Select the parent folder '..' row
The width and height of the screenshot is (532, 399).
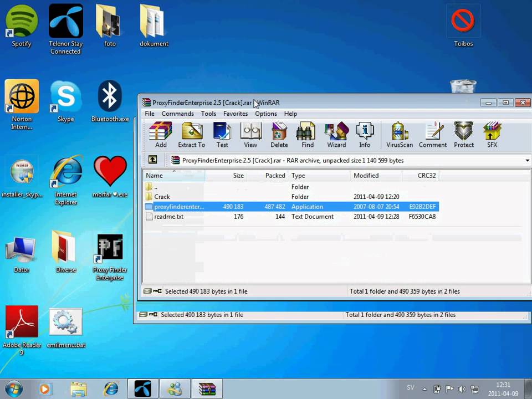point(291,187)
